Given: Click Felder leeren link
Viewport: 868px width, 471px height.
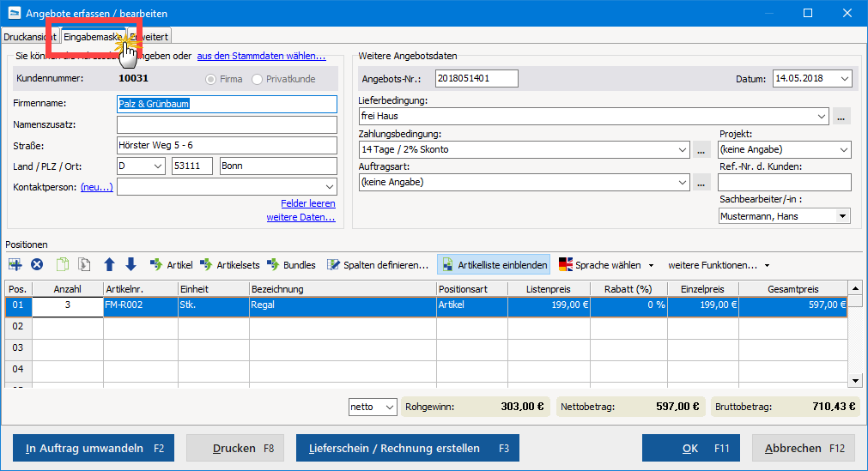Looking at the screenshot, I should click(307, 203).
